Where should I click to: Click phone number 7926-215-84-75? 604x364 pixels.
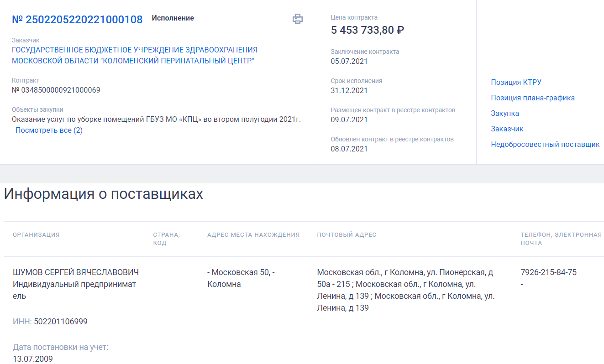coord(548,272)
